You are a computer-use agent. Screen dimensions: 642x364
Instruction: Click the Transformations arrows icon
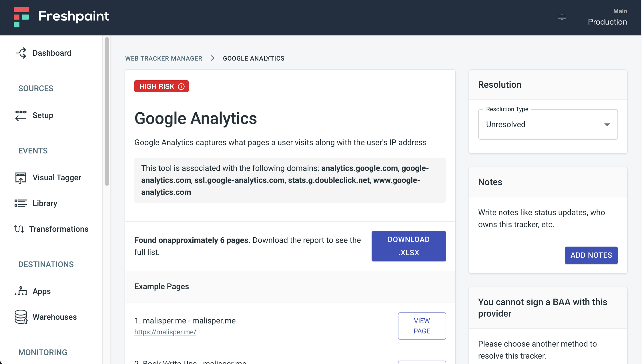pos(19,229)
